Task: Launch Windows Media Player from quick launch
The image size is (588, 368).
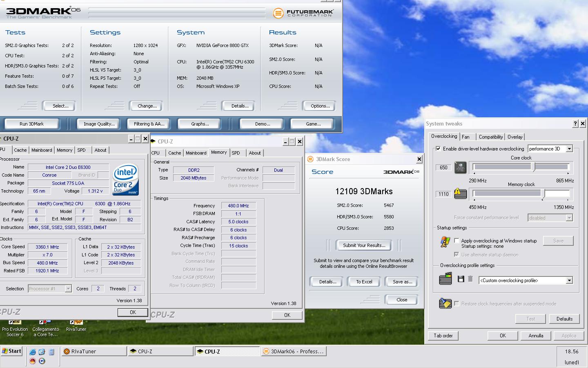Action: [42, 361]
